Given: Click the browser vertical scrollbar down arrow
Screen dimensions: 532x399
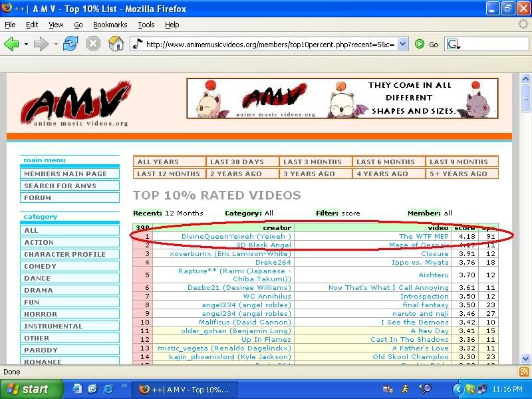Looking at the screenshot, I should coord(526,360).
